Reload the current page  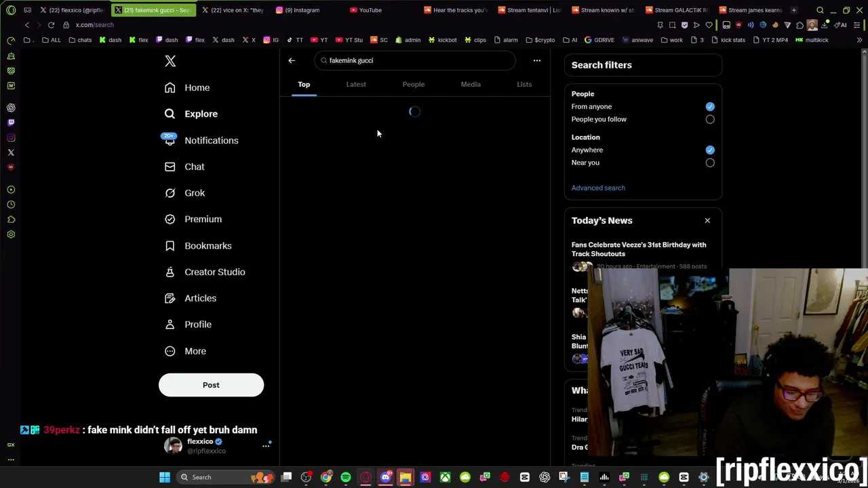pos(51,25)
